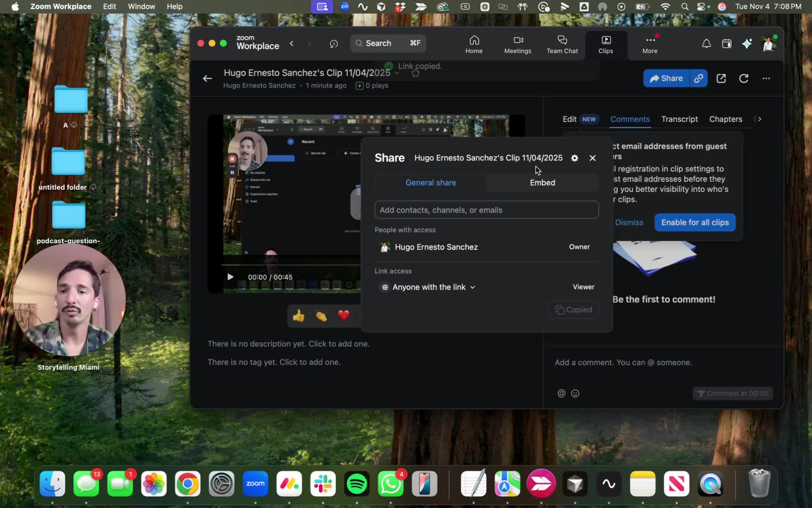Click the tag placeholder to add one
812x508 pixels.
click(273, 362)
